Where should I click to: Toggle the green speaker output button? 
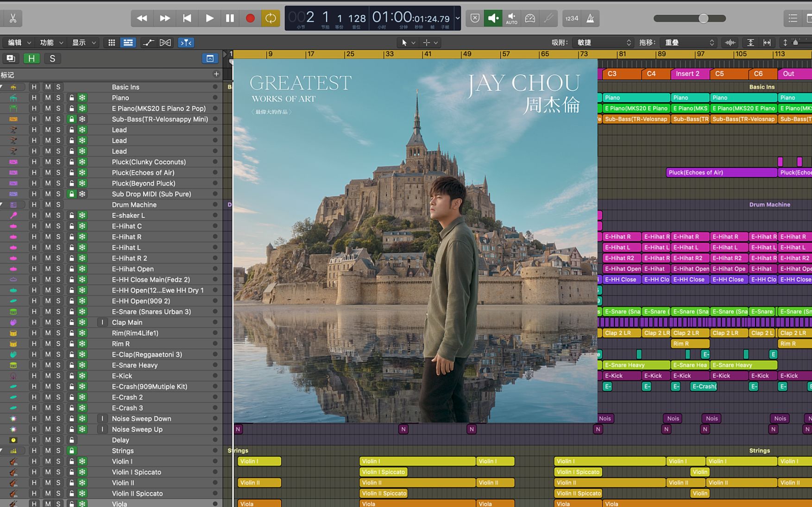click(493, 19)
